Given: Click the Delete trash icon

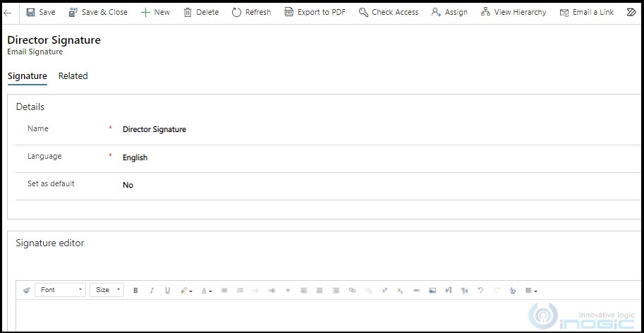Looking at the screenshot, I should [x=188, y=12].
